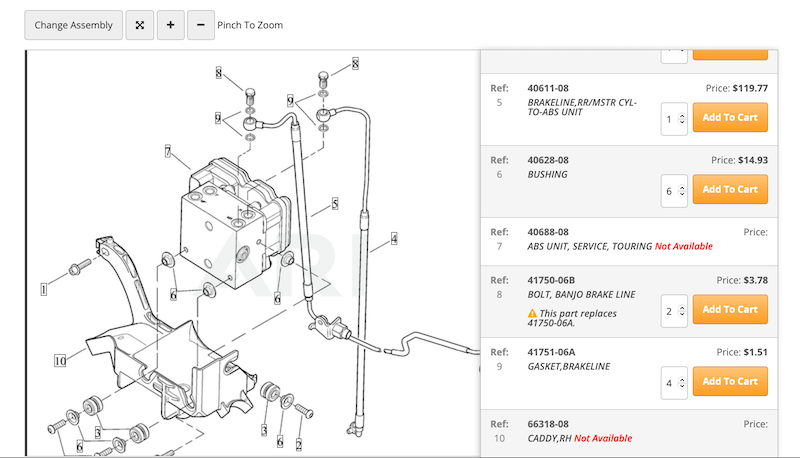Click the warning icon on part 41750-06B
800x458 pixels.
[532, 313]
